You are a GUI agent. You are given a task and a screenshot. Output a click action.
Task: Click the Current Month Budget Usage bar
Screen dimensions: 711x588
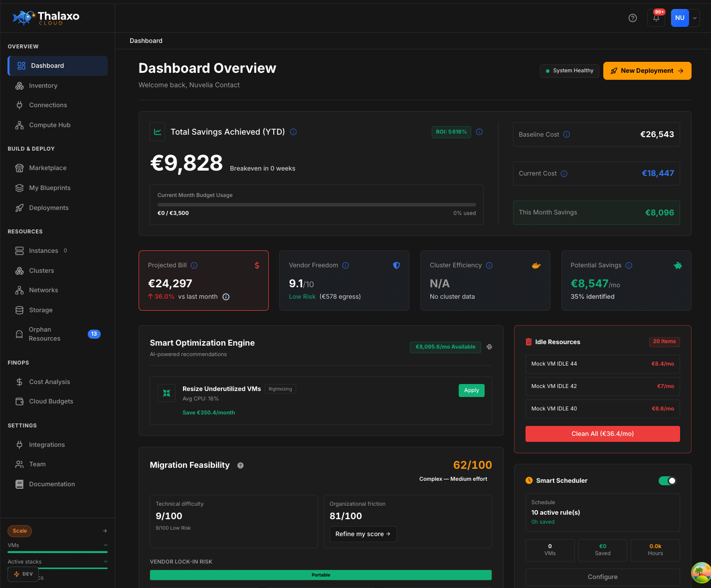[x=317, y=204]
